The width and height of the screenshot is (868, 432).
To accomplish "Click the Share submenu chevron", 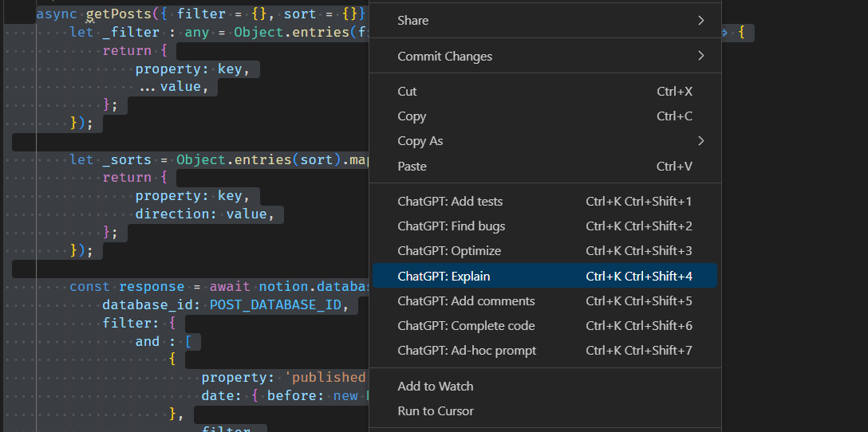I will (x=700, y=21).
